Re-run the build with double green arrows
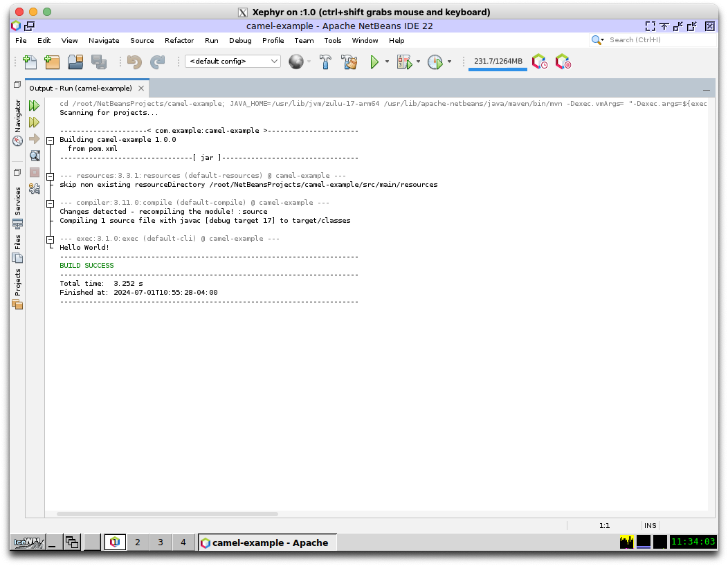The height and width of the screenshot is (566, 728). (x=35, y=106)
